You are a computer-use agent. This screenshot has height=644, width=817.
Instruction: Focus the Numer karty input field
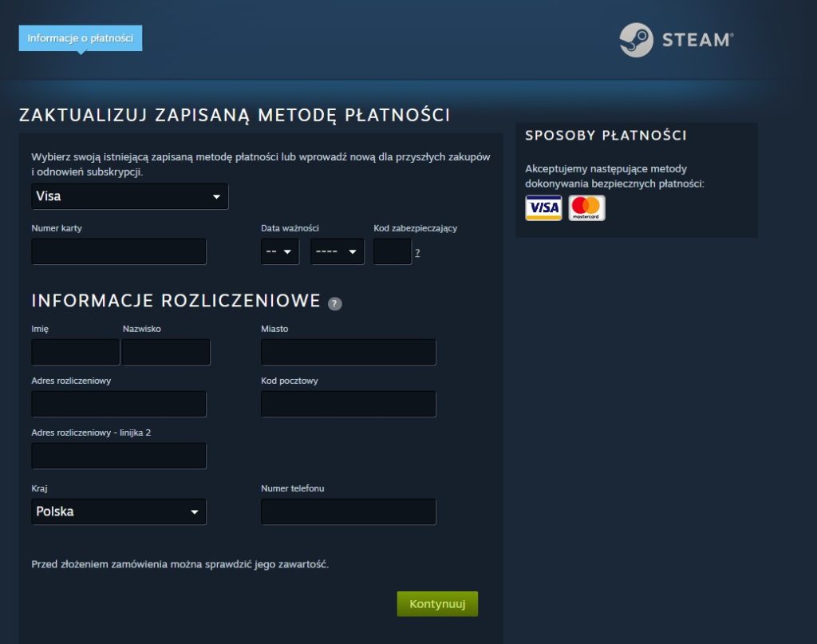(x=119, y=251)
